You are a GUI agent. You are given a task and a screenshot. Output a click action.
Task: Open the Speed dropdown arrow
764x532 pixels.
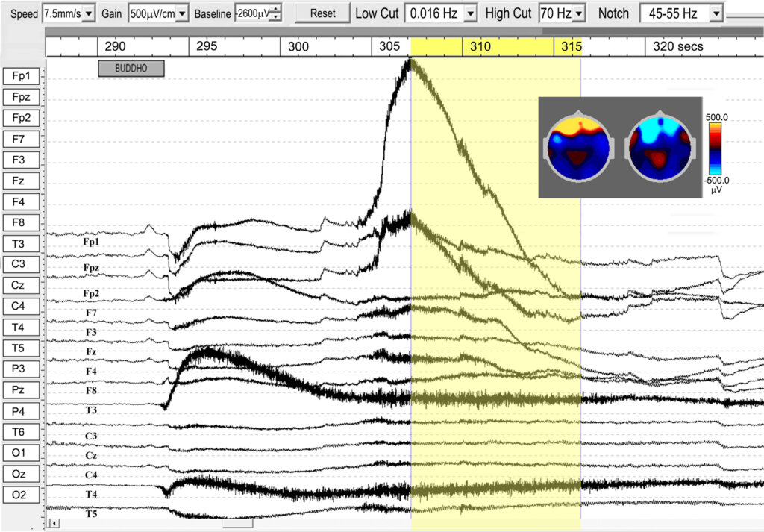pos(89,13)
